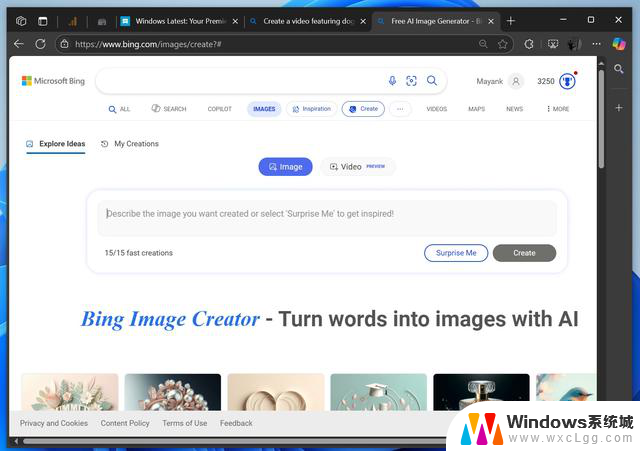This screenshot has width=640, height=451.
Task: Open the bluebird thumbnail
Action: tap(566, 388)
